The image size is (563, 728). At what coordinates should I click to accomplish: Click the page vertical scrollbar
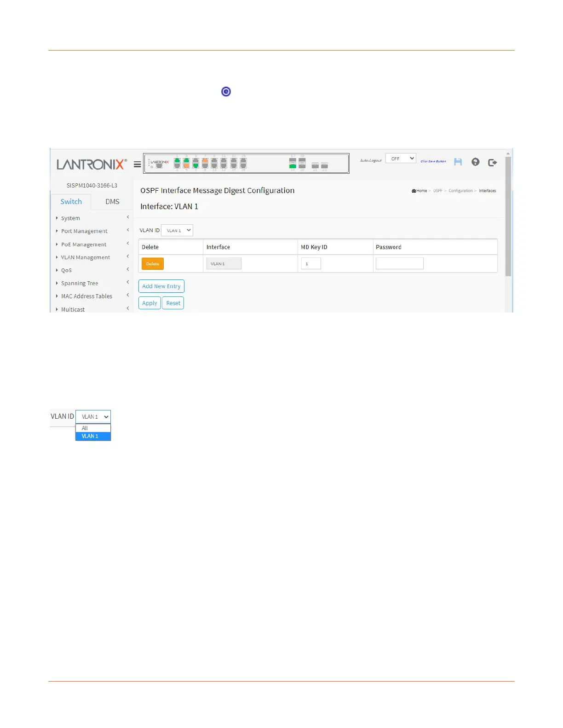(508, 216)
